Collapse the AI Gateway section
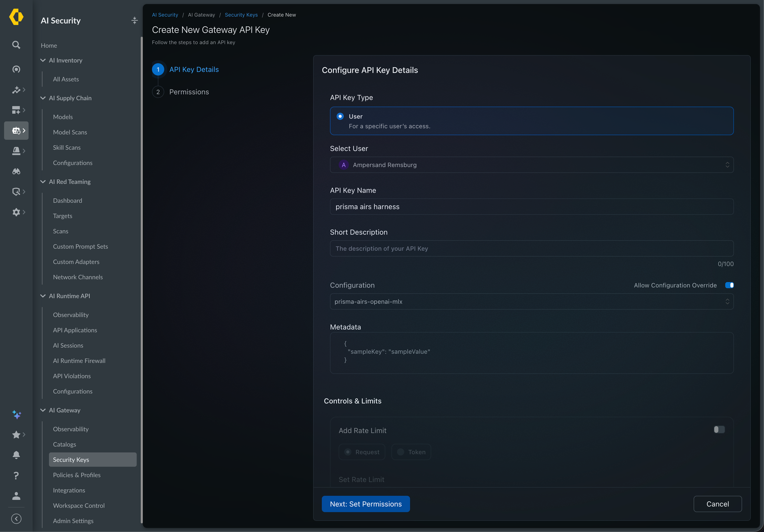 [43, 410]
